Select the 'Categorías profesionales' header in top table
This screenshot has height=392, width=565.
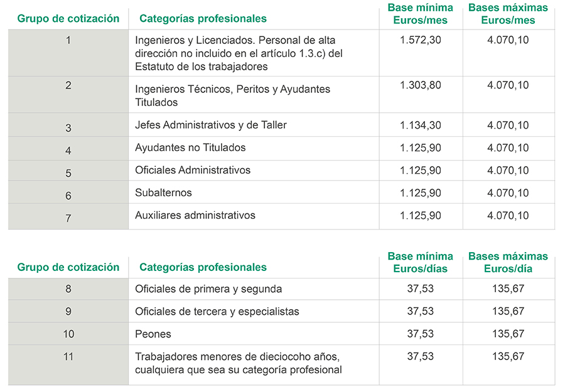[203, 19]
